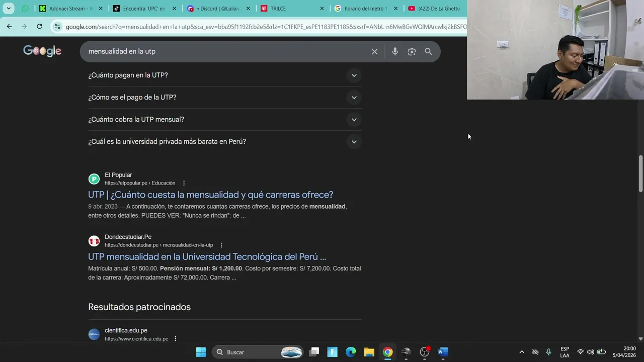Go forward with the browser arrow
The image size is (644, 362).
click(x=24, y=26)
